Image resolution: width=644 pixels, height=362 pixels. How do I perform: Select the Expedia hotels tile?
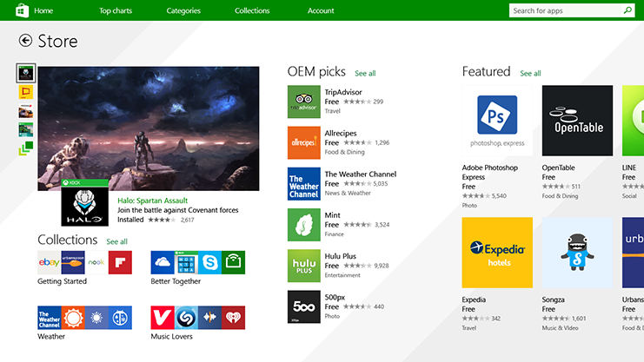(x=497, y=253)
